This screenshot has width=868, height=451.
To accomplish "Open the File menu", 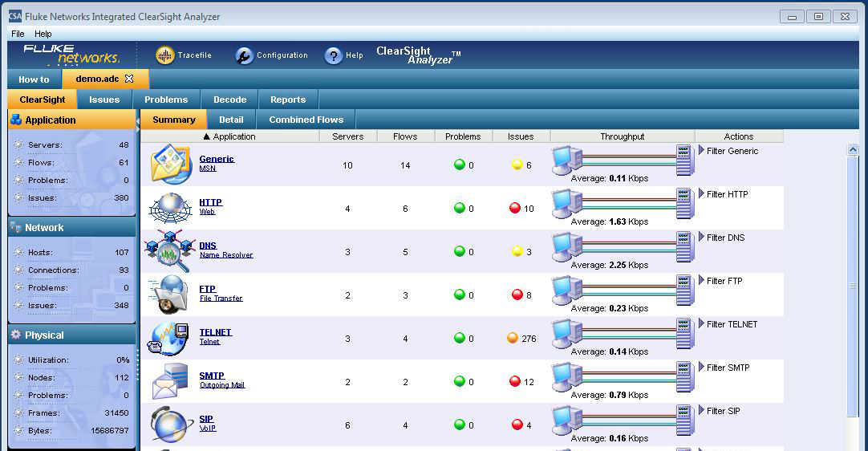I will tap(18, 34).
